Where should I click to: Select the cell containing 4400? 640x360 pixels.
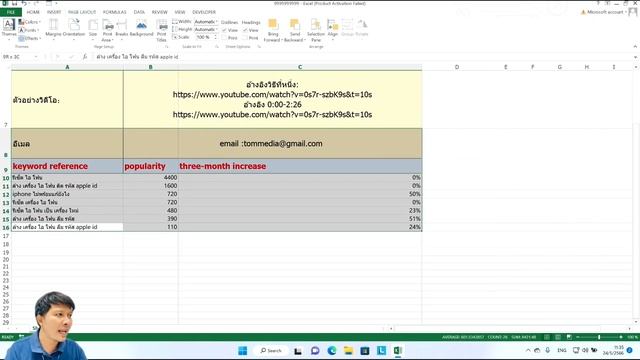(x=151, y=178)
